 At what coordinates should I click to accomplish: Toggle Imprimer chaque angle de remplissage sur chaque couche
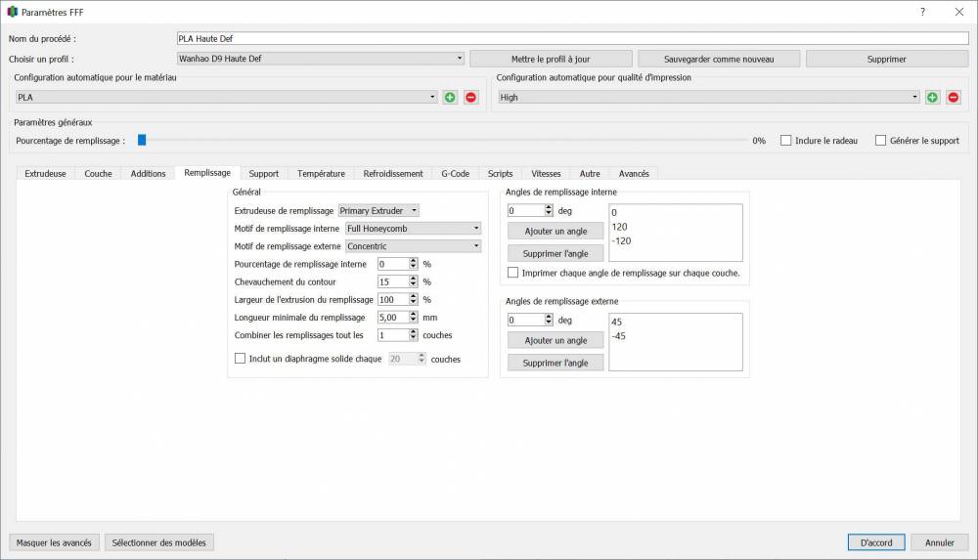point(512,273)
